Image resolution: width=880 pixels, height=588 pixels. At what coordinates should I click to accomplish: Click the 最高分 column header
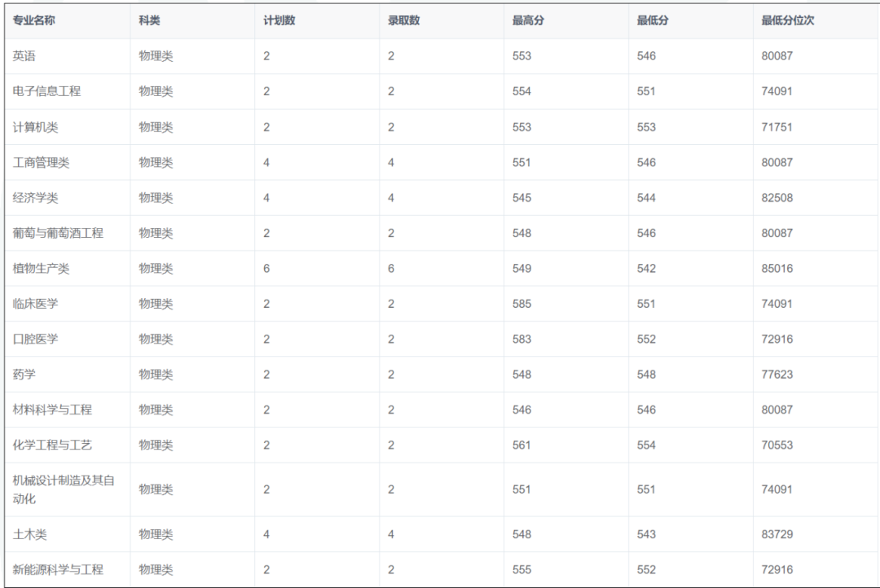click(528, 20)
